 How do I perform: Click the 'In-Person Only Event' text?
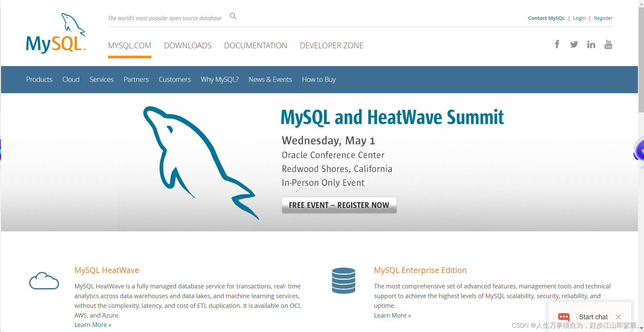[x=323, y=183]
